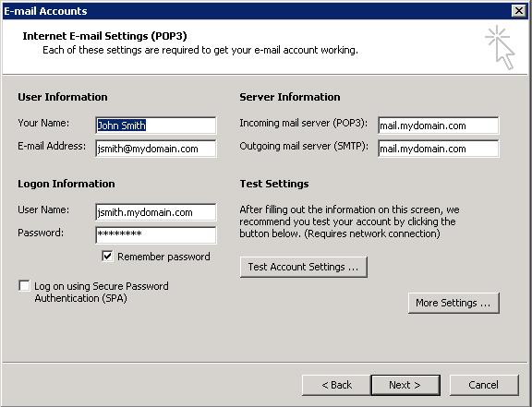Focus the Your Name text field
This screenshot has height=407, width=532.
(x=156, y=126)
